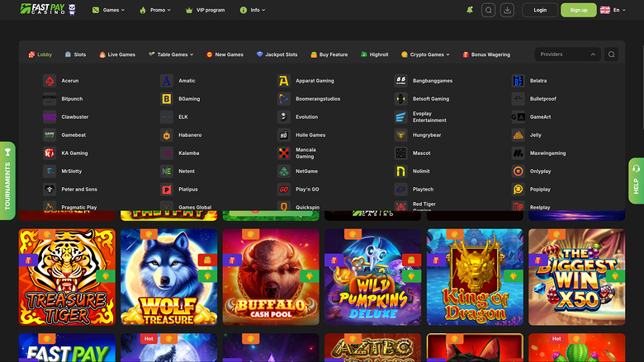Switch to the Bonus Wagering tab
The width and height of the screenshot is (644, 362).
(x=486, y=54)
